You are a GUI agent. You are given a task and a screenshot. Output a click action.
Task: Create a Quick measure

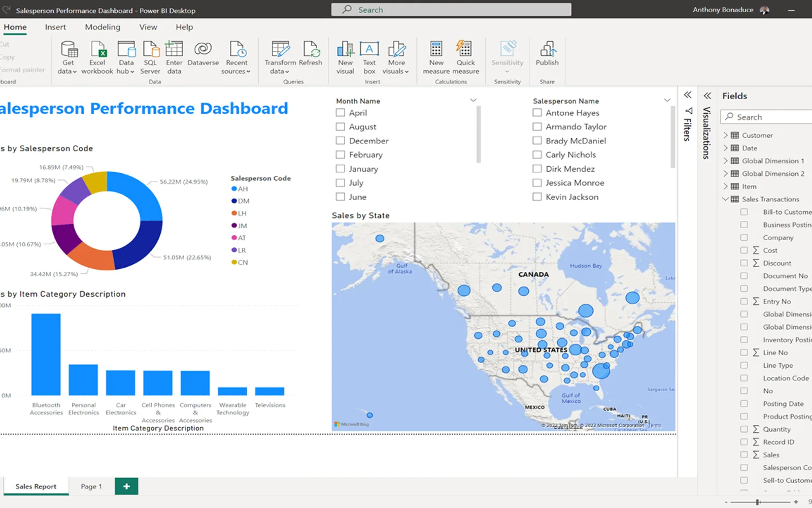(465, 57)
